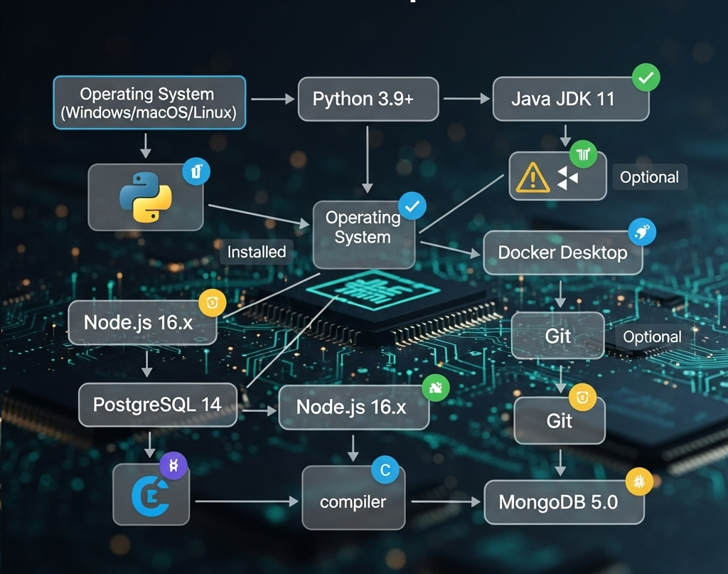Image resolution: width=728 pixels, height=574 pixels.
Task: Toggle the green checkmark on Java JDK 11
Action: (x=646, y=78)
